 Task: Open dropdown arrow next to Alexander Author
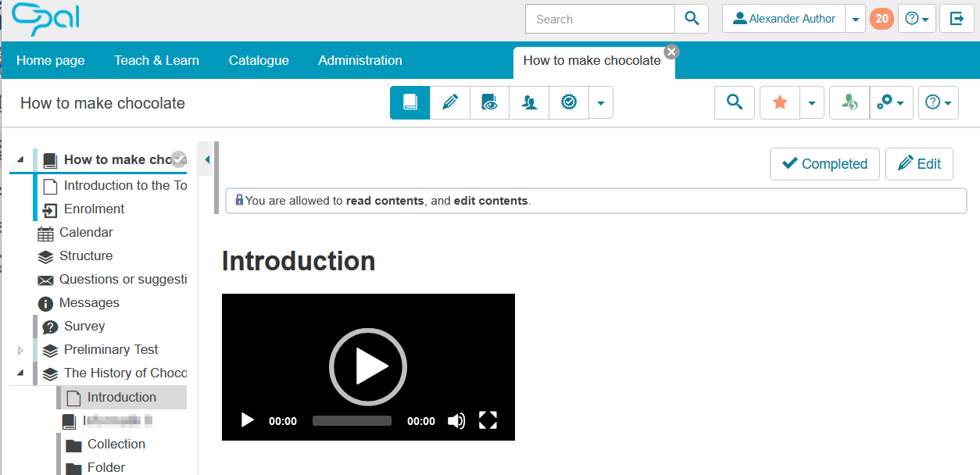(x=856, y=19)
